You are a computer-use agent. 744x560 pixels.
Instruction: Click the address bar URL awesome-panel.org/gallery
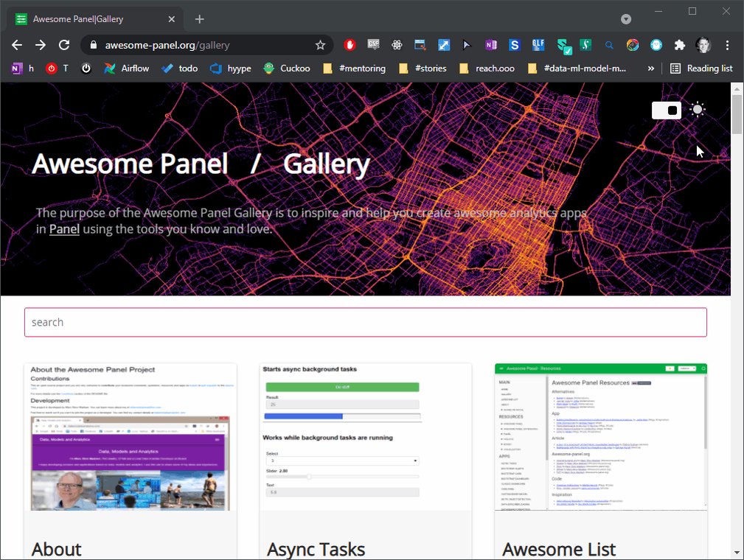(167, 45)
